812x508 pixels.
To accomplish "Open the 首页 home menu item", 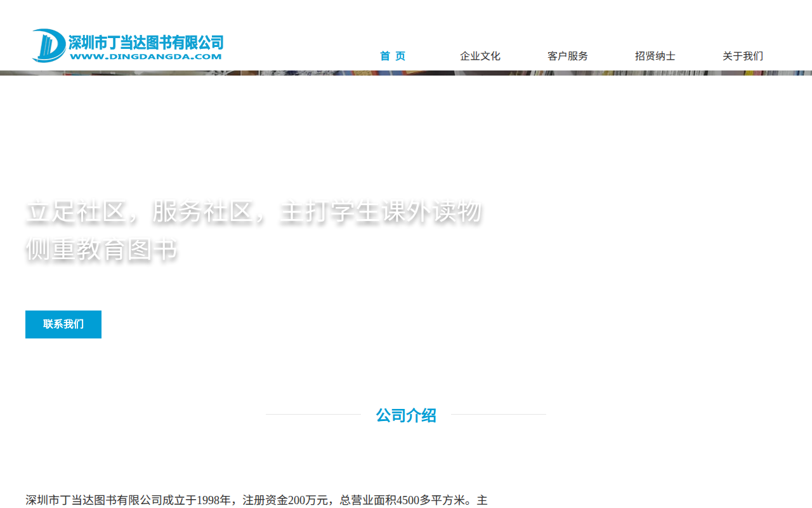I will 393,56.
